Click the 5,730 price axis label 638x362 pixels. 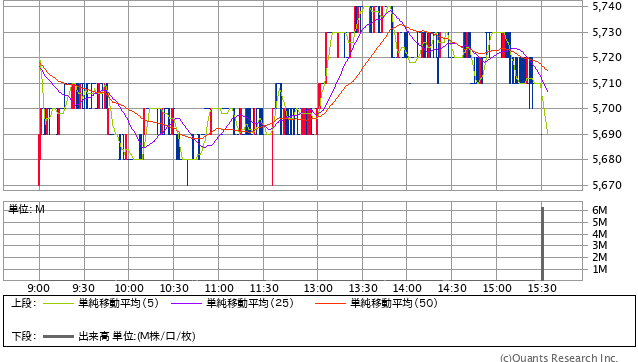click(x=607, y=32)
